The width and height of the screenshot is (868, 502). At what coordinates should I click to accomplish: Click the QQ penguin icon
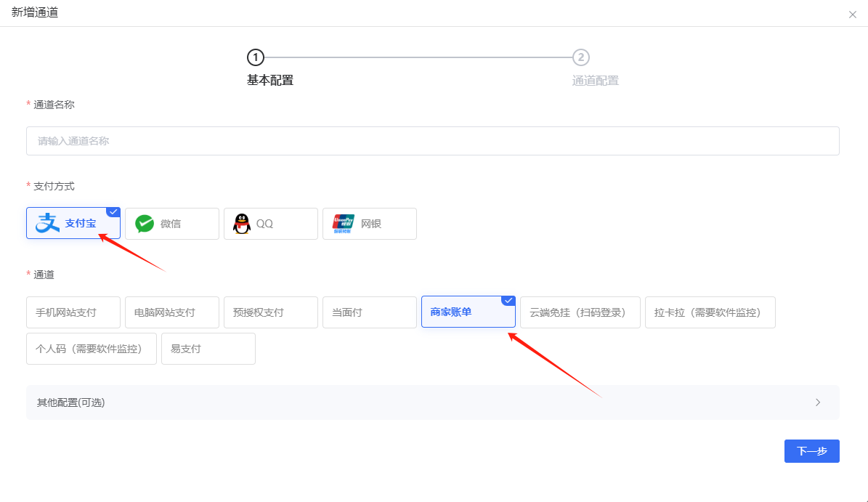(242, 224)
